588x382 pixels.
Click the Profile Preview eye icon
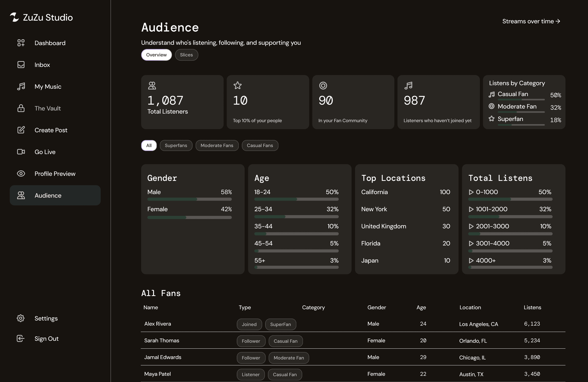21,173
